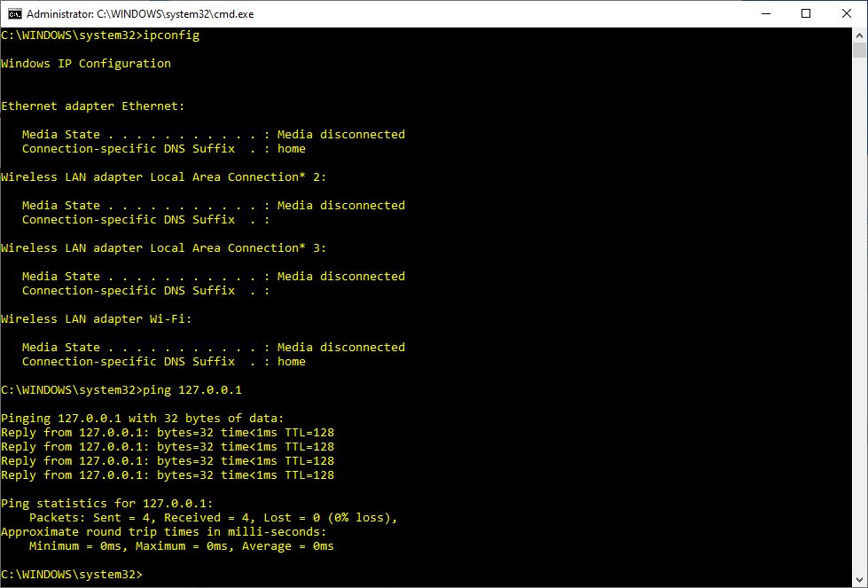Click the "Wireless LAN adapter Wi-Fi:" line
This screenshot has height=588, width=868.
pyautogui.click(x=97, y=319)
